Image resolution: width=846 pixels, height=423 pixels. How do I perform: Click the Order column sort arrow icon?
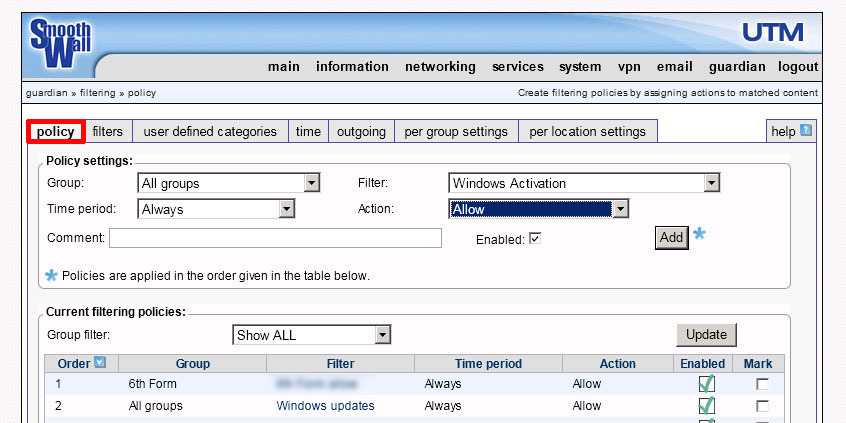tap(100, 363)
